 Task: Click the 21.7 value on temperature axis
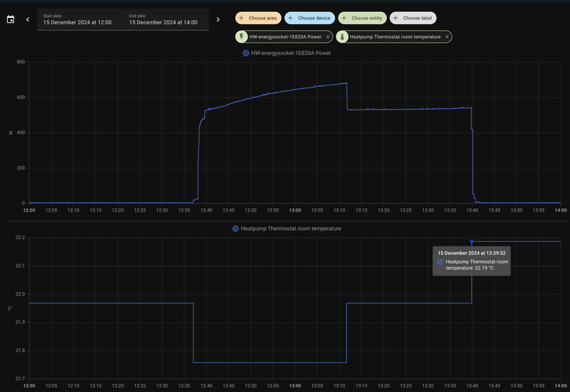pyautogui.click(x=20, y=378)
